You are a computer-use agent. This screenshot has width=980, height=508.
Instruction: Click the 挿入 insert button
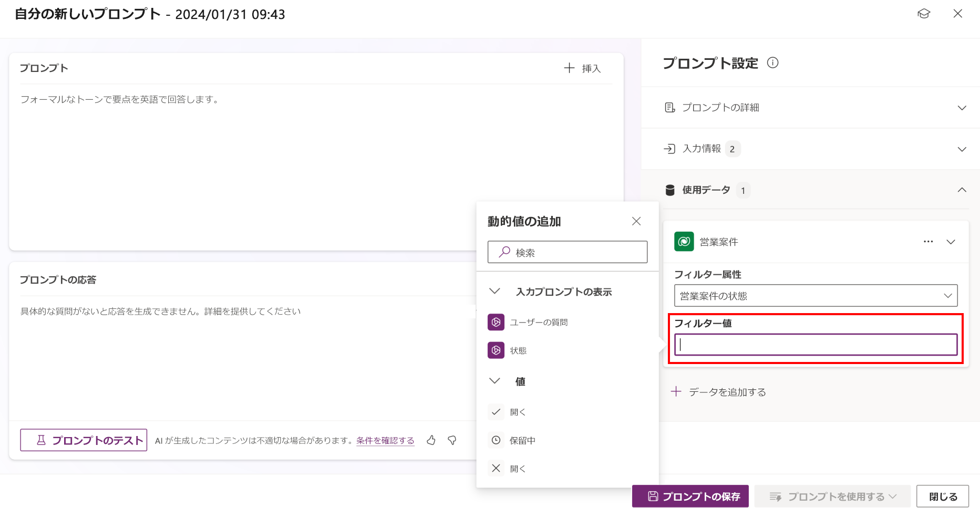[582, 68]
